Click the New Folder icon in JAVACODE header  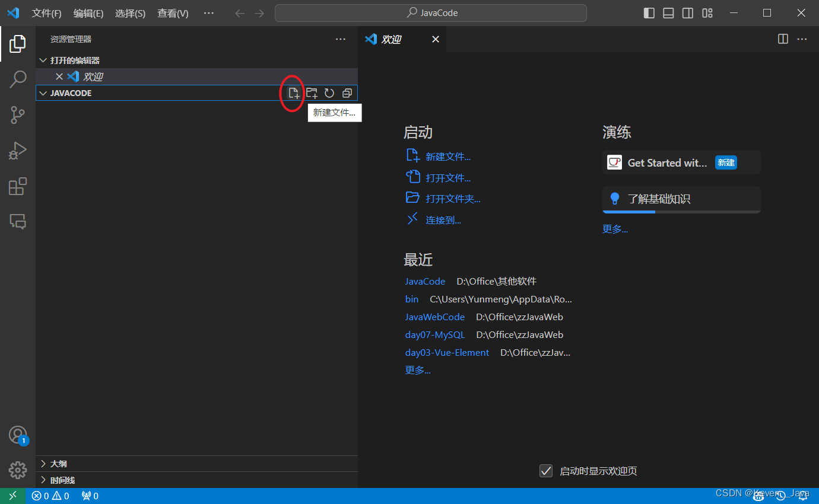coord(312,93)
